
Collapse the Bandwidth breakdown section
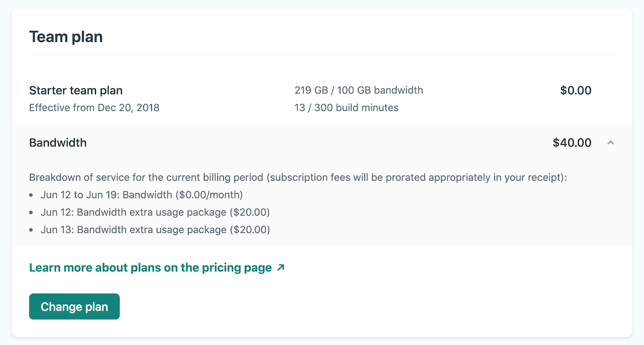(x=611, y=143)
